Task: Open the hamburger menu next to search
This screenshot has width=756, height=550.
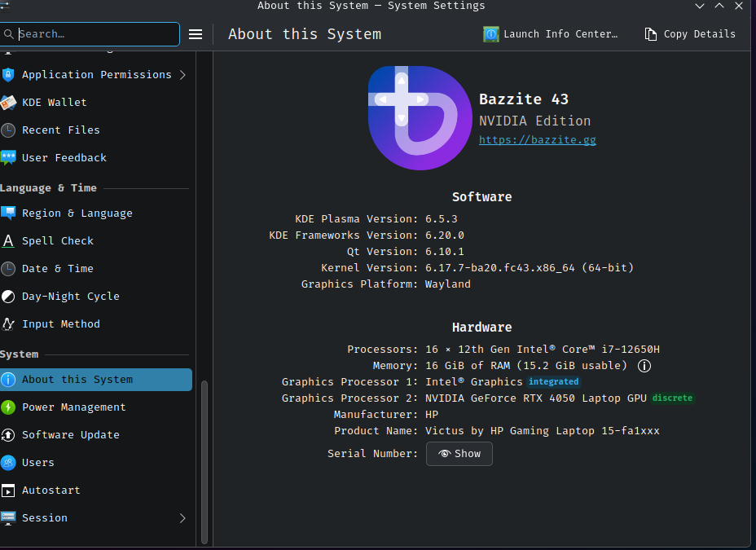Action: click(x=196, y=34)
